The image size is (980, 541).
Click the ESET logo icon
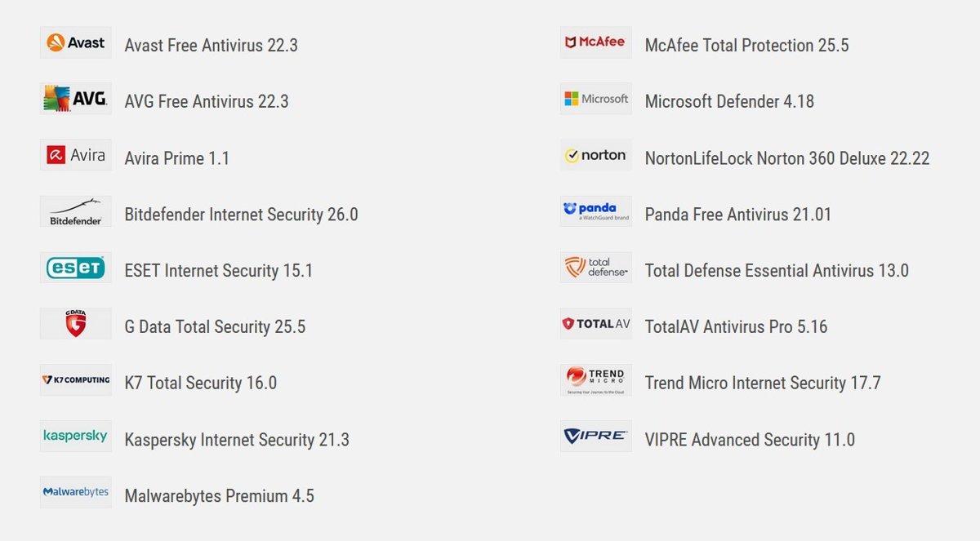click(x=76, y=268)
